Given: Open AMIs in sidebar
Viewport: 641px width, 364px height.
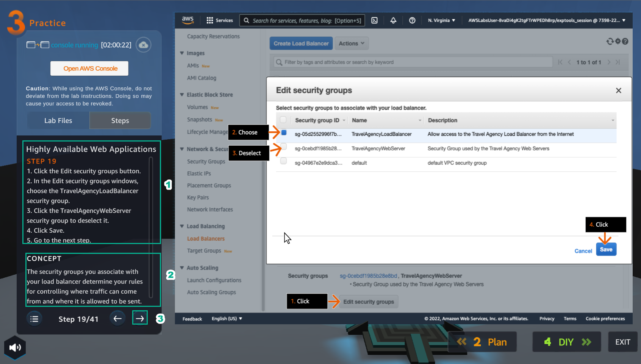Looking at the screenshot, I should pyautogui.click(x=193, y=65).
